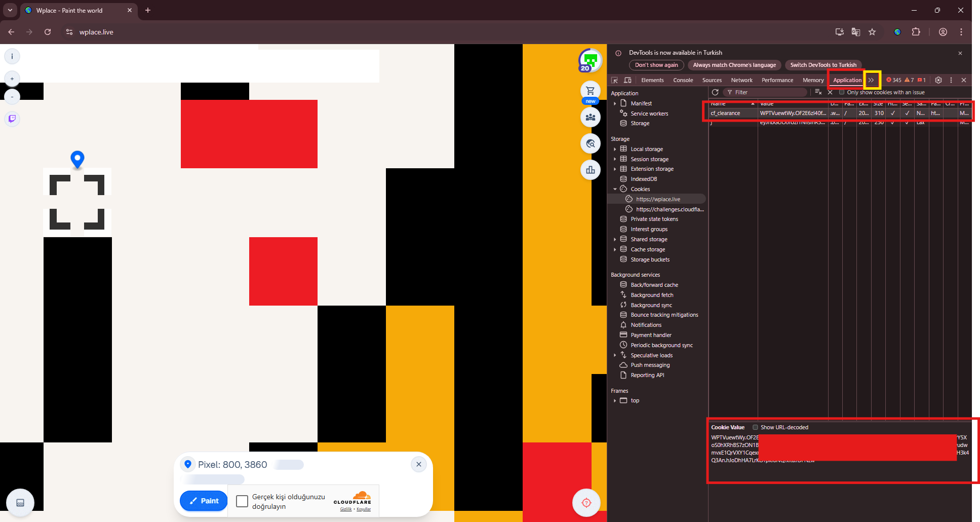Expand Extension storage tree item
Viewport: 980px width, 522px height.
(615, 169)
